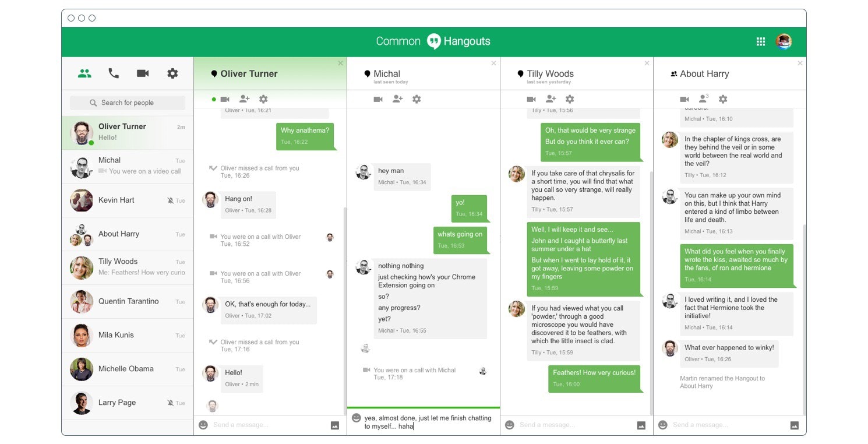Select the contacts tab in the left sidebar

coord(85,73)
